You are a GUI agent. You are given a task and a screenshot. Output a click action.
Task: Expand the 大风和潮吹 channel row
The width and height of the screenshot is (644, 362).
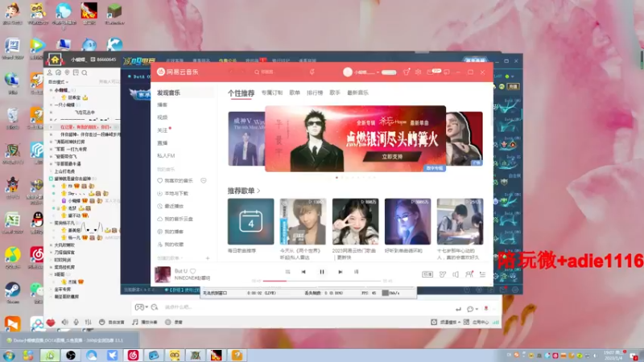[65, 245]
